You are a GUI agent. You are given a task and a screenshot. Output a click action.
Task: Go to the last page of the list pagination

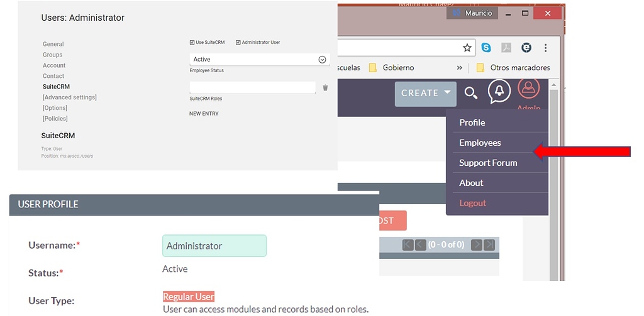tap(489, 245)
